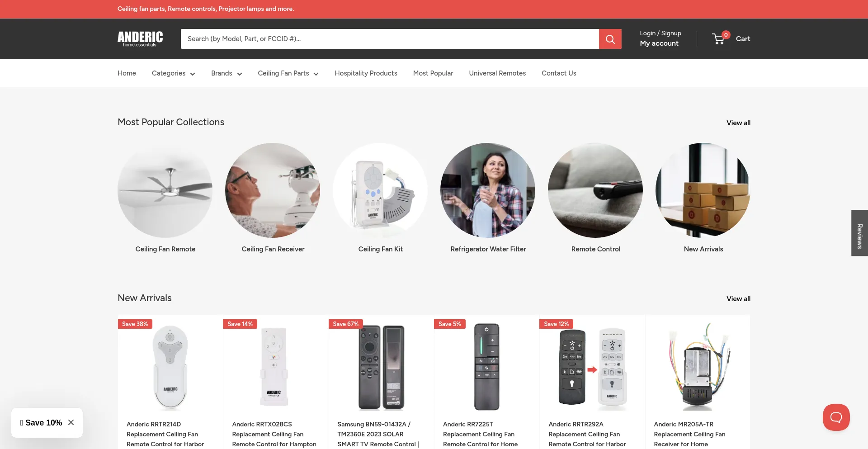Image resolution: width=868 pixels, height=449 pixels.
Task: Click the Anderic RRTR292A product title
Action: 587,435
